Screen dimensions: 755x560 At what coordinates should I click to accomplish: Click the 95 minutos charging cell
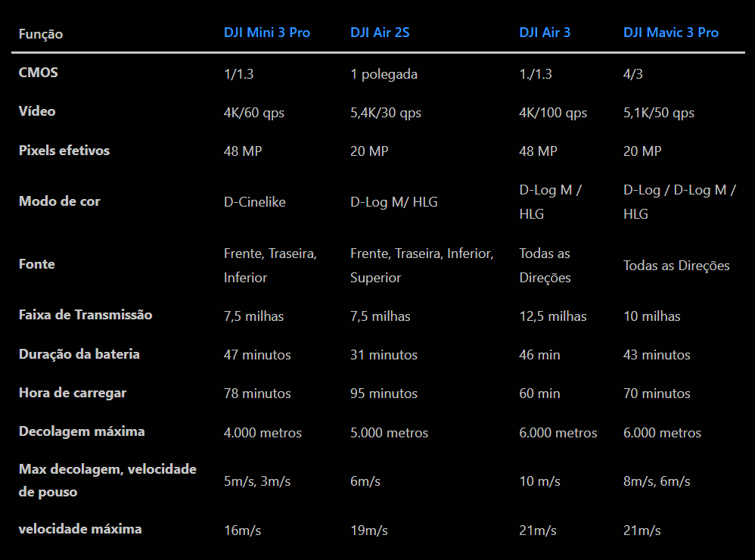pyautogui.click(x=384, y=394)
